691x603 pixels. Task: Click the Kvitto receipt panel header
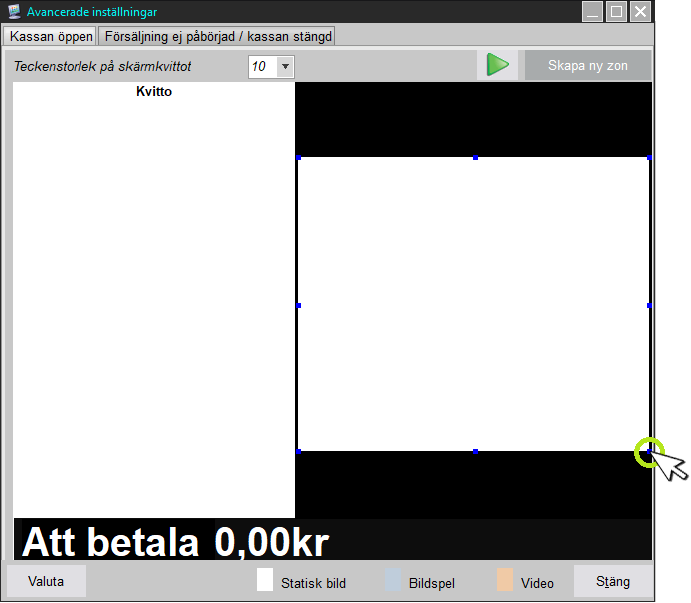click(x=154, y=92)
